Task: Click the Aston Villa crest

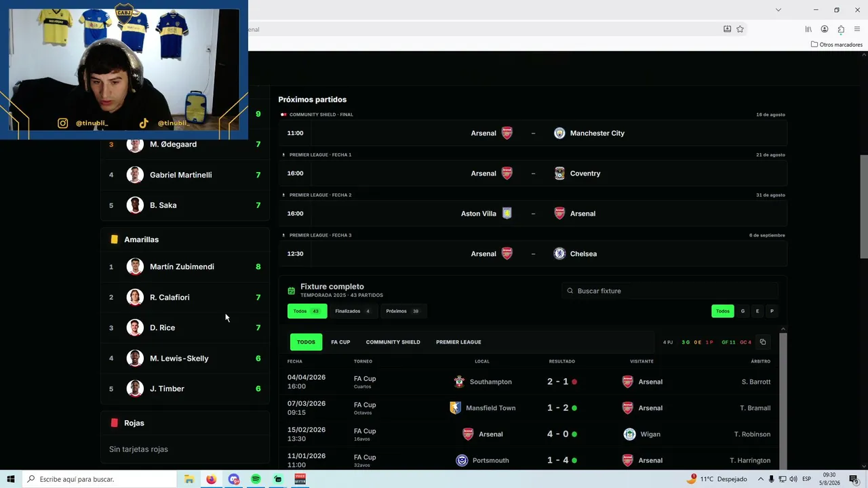Action: [507, 213]
